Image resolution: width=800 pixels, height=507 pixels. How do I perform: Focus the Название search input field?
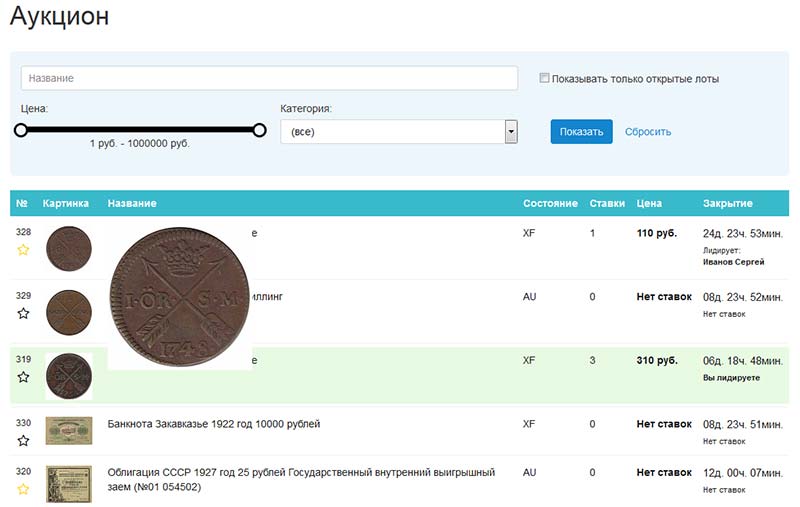point(269,78)
